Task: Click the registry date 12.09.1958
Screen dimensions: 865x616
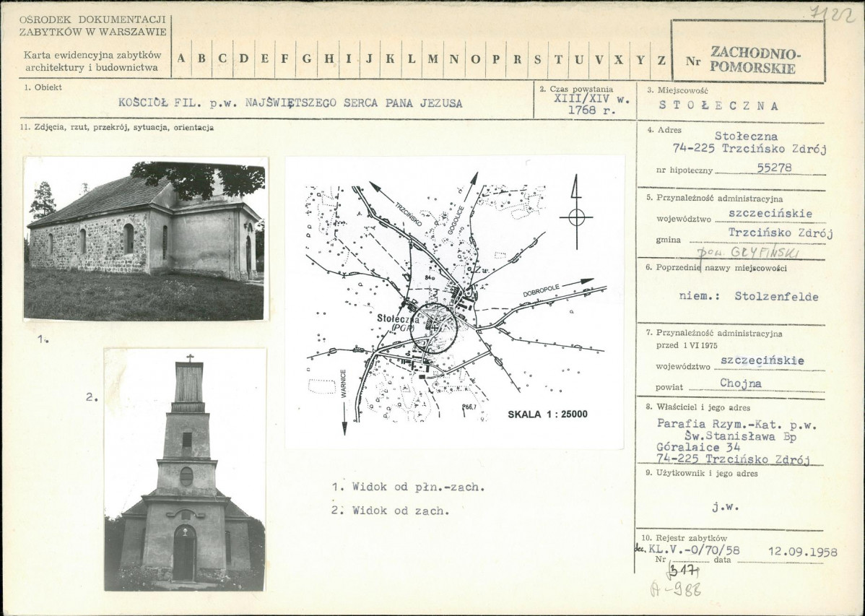Action: tap(803, 552)
